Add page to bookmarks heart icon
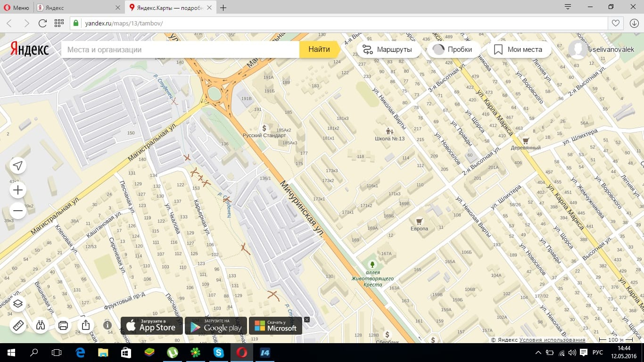This screenshot has width=644, height=362. [615, 23]
